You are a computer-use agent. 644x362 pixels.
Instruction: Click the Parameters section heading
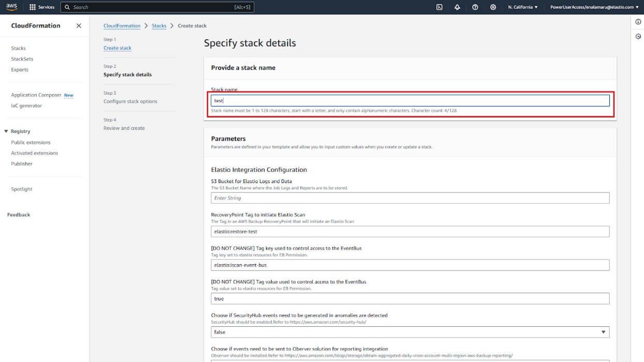pyautogui.click(x=228, y=139)
